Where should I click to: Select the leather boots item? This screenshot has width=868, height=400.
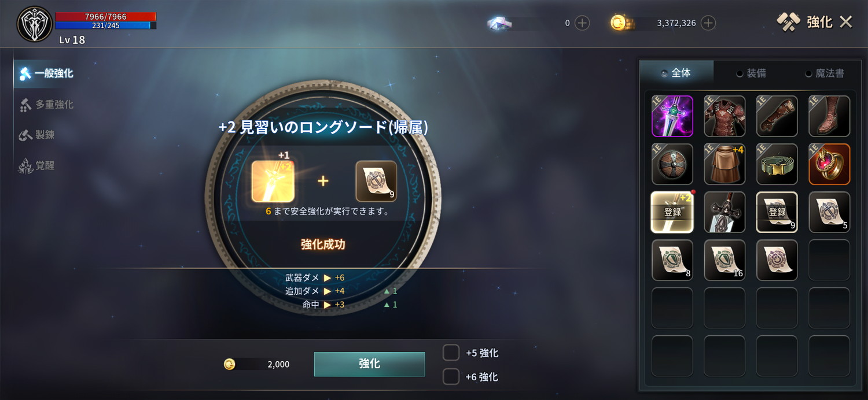(829, 116)
